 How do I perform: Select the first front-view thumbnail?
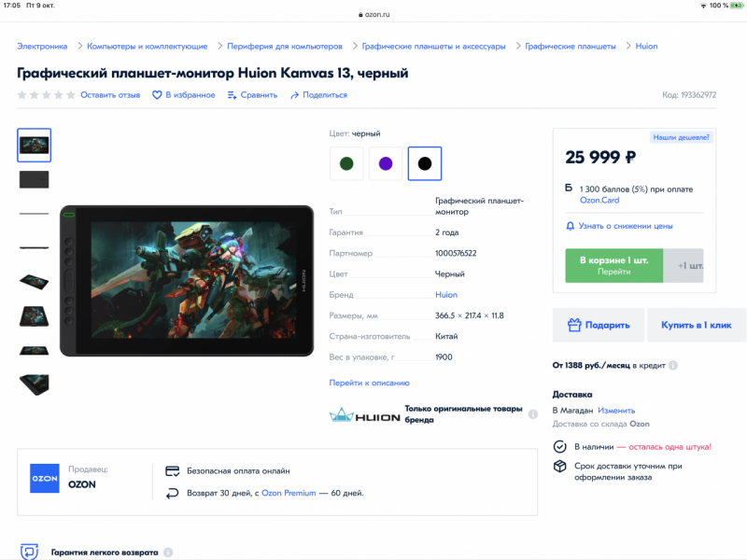tap(34, 145)
